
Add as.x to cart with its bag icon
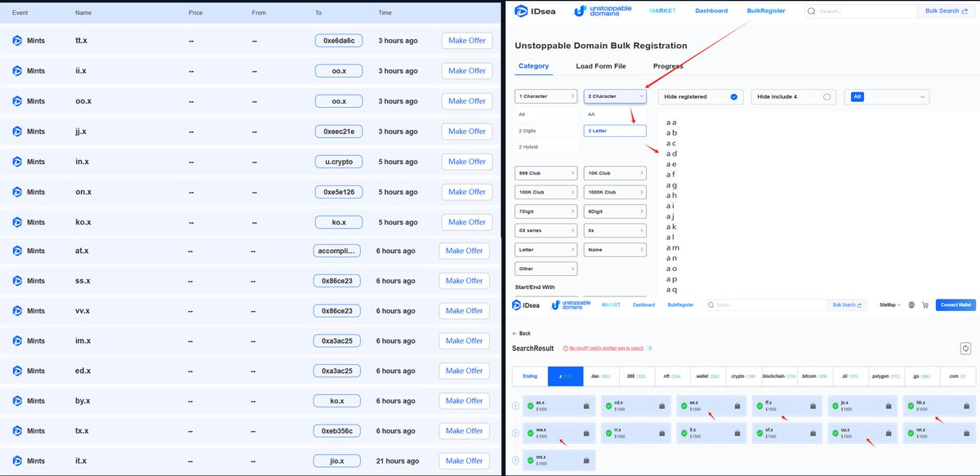[x=585, y=406]
